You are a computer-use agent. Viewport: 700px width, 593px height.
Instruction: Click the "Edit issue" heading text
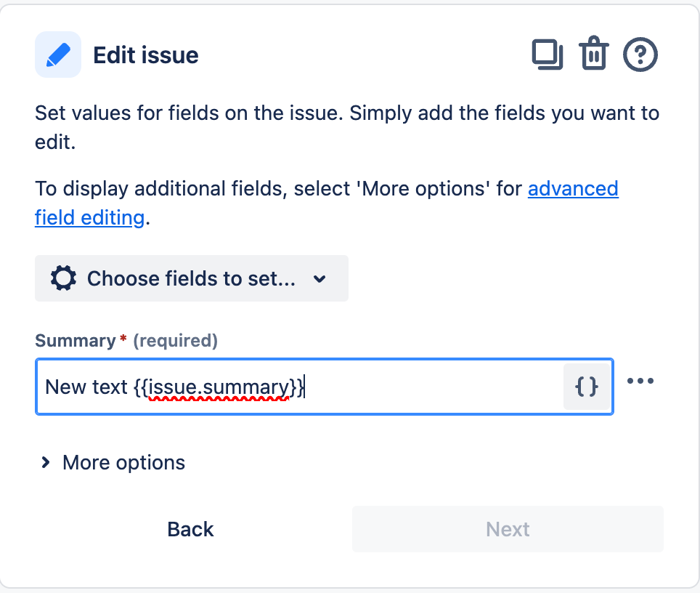[146, 55]
